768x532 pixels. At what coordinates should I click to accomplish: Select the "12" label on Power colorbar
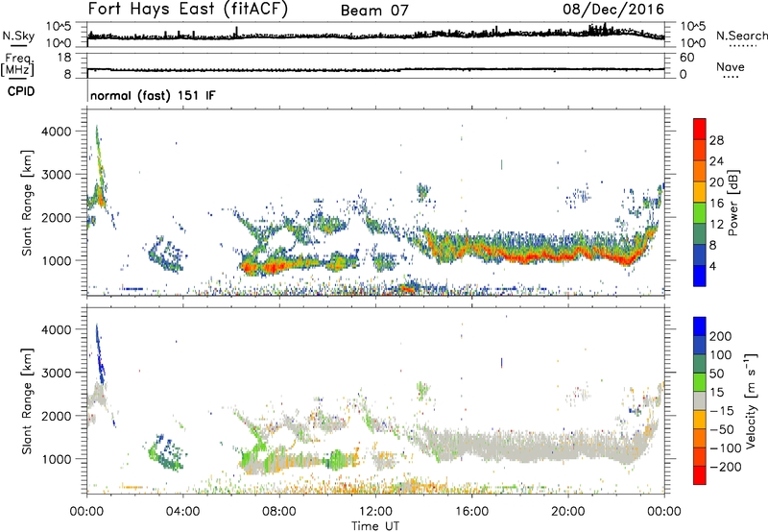pyautogui.click(x=716, y=225)
